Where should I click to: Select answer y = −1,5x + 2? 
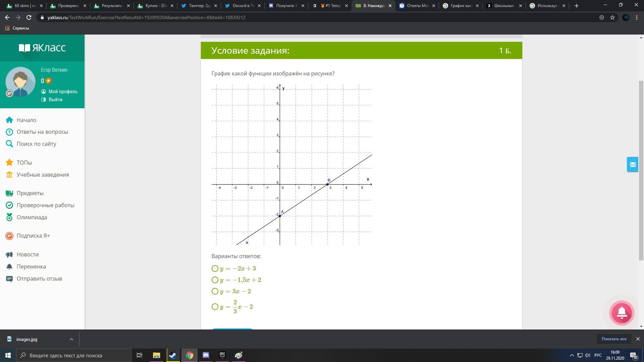[215, 280]
